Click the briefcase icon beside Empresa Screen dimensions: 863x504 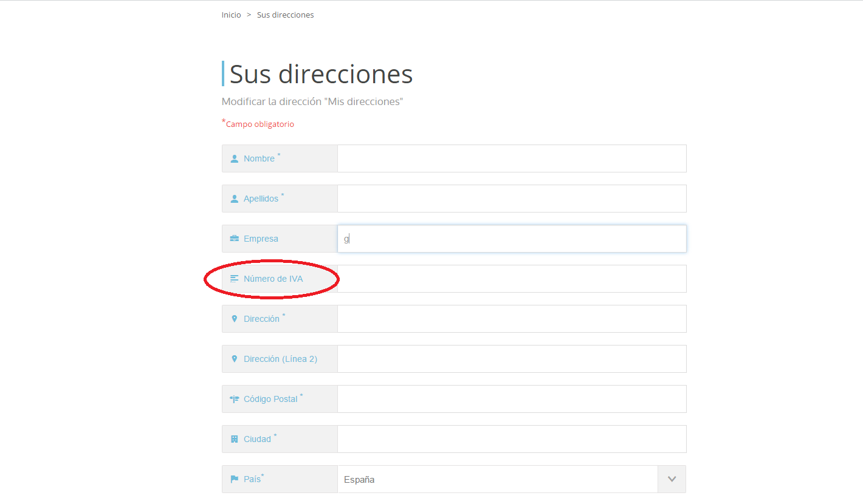point(235,239)
